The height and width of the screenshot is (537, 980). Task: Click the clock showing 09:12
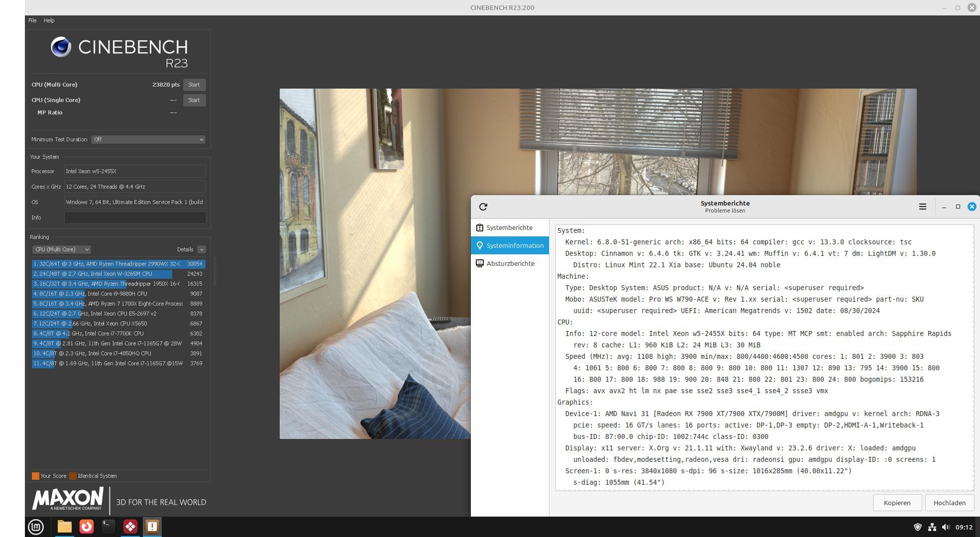tap(964, 527)
